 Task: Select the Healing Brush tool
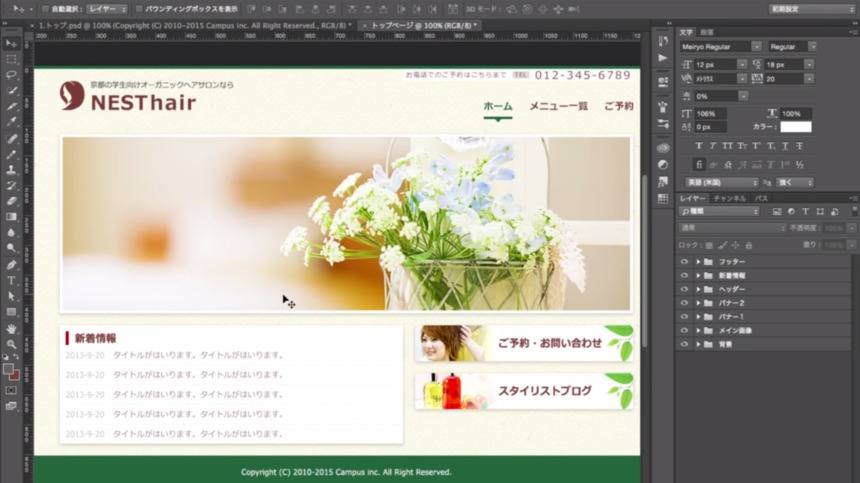[11, 138]
